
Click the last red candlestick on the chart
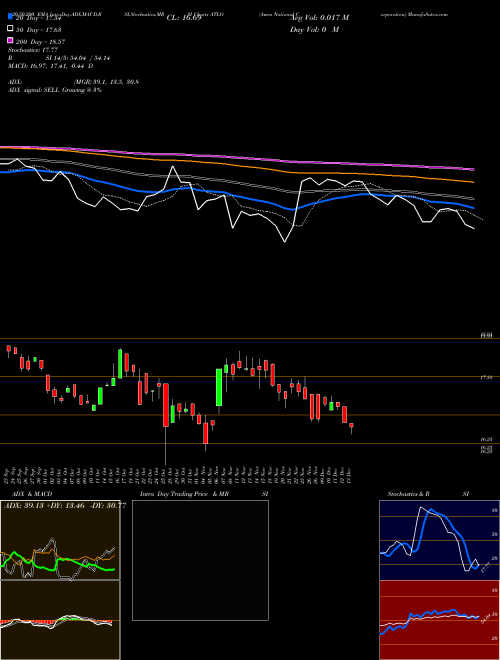(351, 426)
